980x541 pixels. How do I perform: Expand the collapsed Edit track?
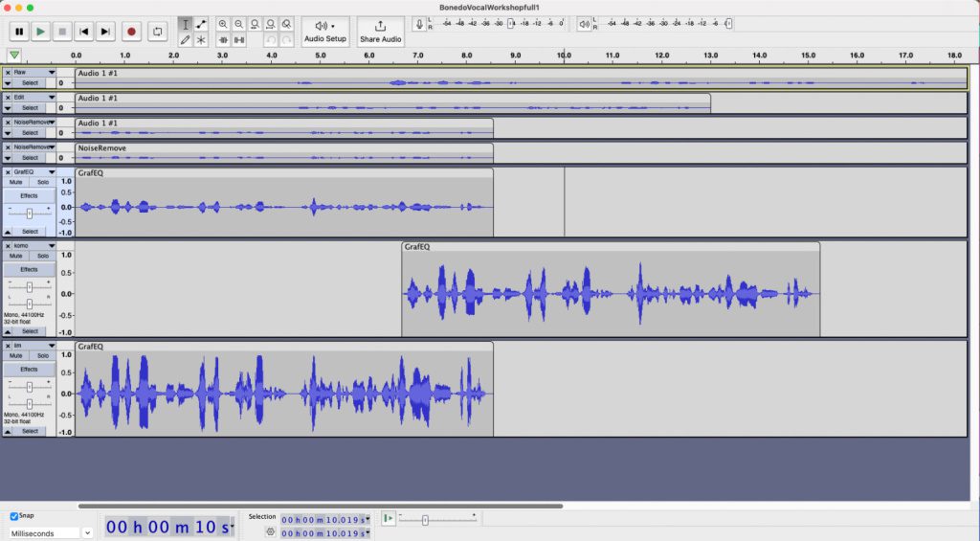(x=8, y=107)
